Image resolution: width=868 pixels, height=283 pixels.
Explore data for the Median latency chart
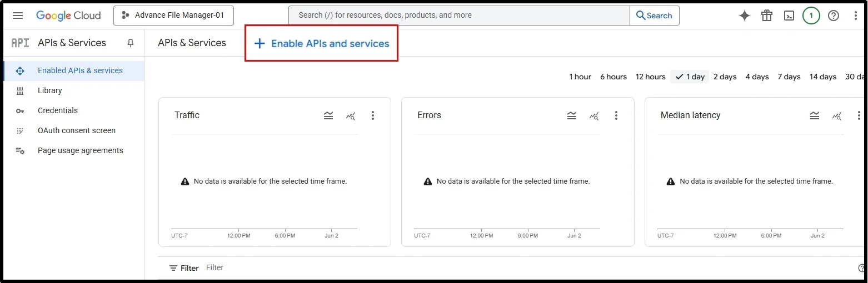tap(837, 115)
